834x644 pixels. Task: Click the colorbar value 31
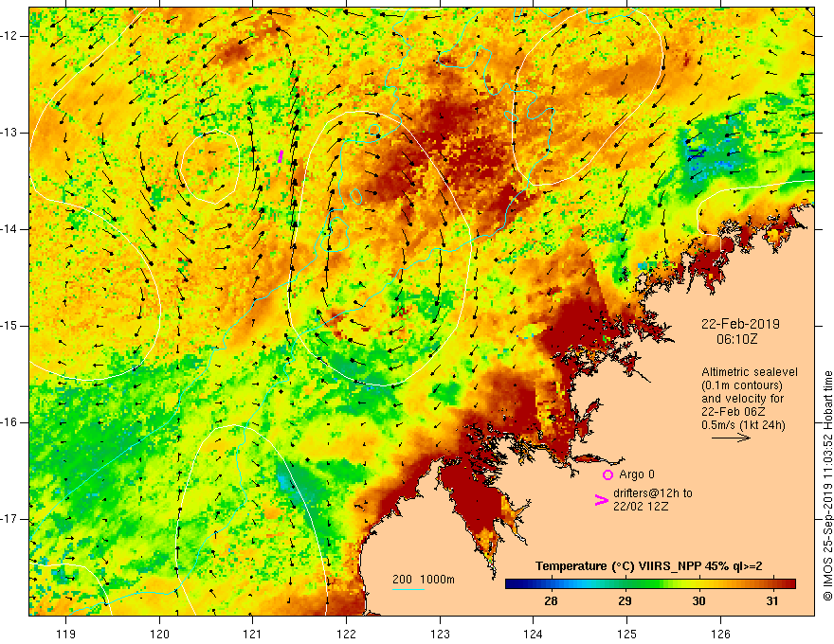point(771,601)
